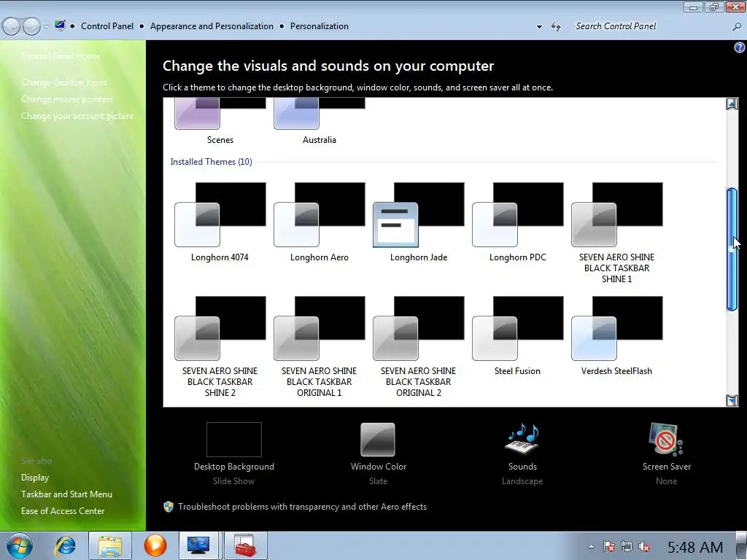Apply the Scenes theme
747x560 pixels.
click(220, 121)
